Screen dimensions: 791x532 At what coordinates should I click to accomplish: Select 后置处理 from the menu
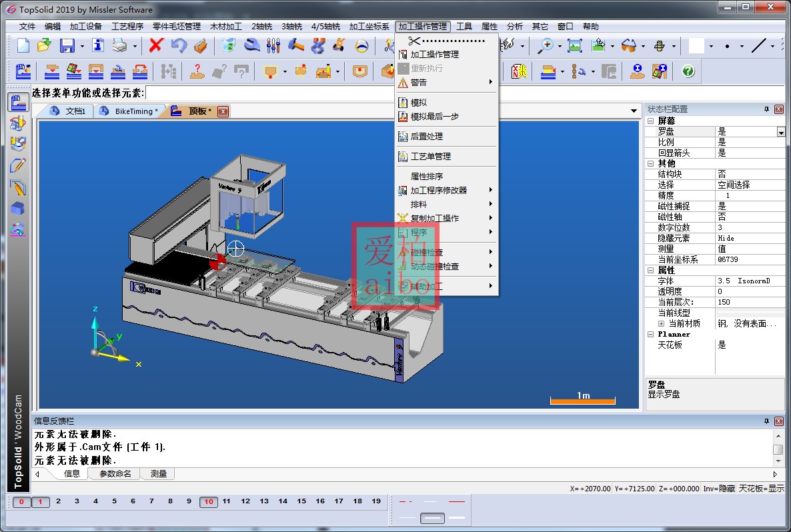coord(426,137)
